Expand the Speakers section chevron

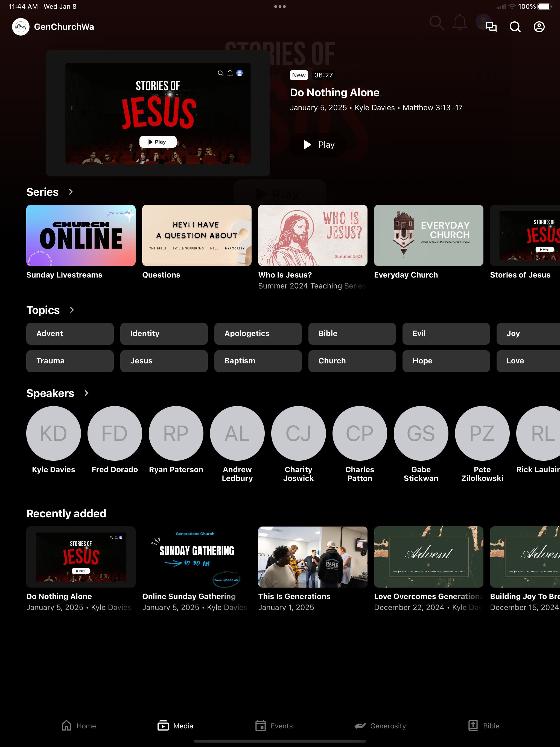pyautogui.click(x=86, y=393)
